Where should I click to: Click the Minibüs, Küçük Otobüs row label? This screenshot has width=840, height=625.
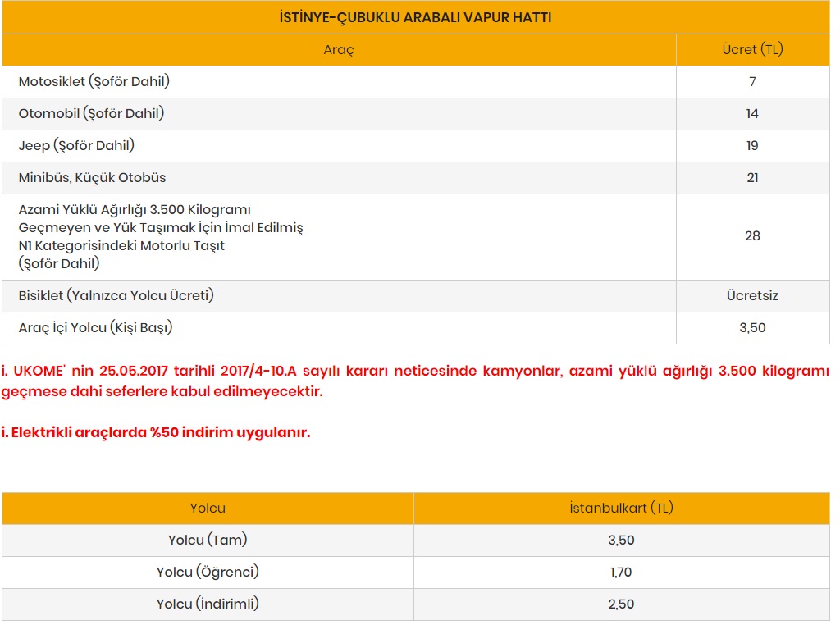(x=92, y=178)
